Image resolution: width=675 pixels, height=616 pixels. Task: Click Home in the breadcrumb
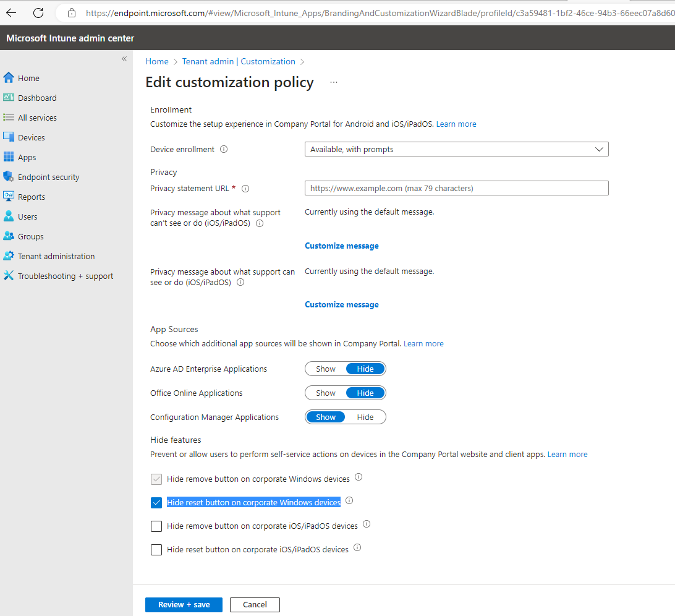click(x=157, y=61)
